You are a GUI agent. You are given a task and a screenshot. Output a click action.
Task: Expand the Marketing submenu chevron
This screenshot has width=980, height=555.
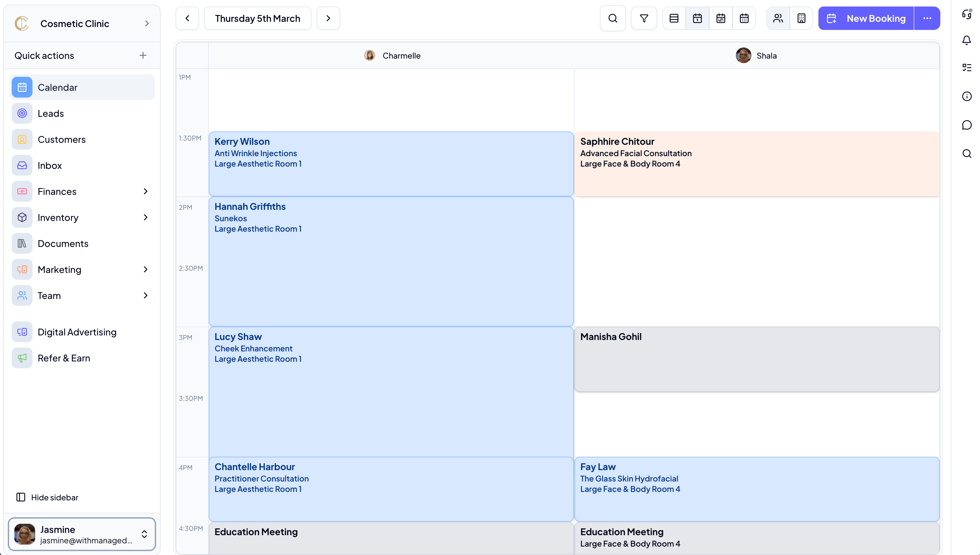(145, 269)
